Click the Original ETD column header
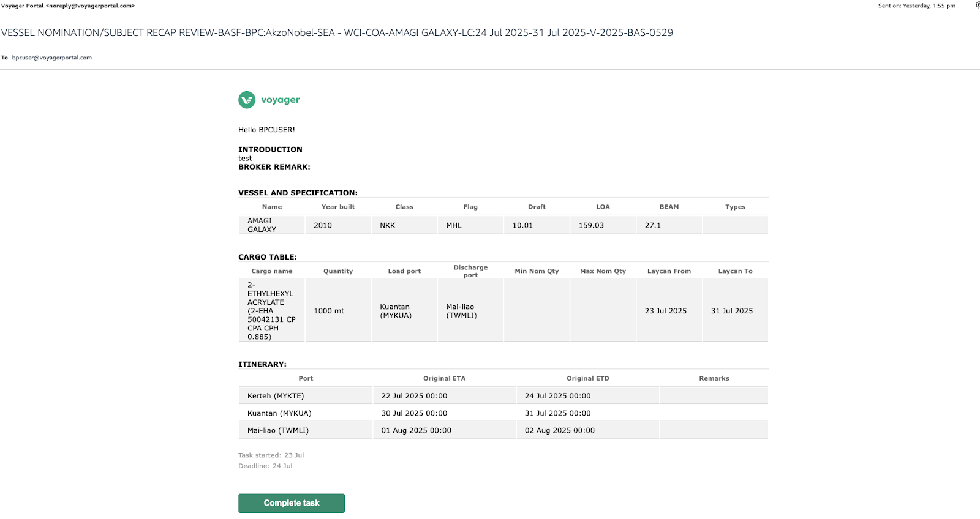 (587, 378)
